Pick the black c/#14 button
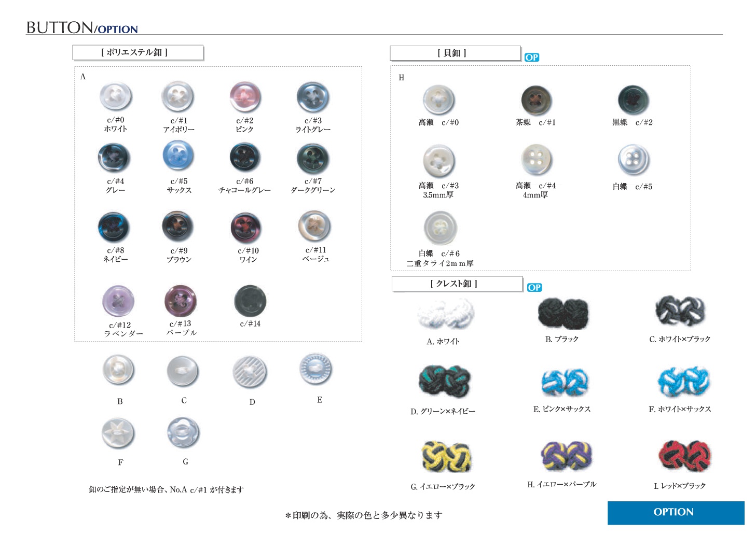 250,301
